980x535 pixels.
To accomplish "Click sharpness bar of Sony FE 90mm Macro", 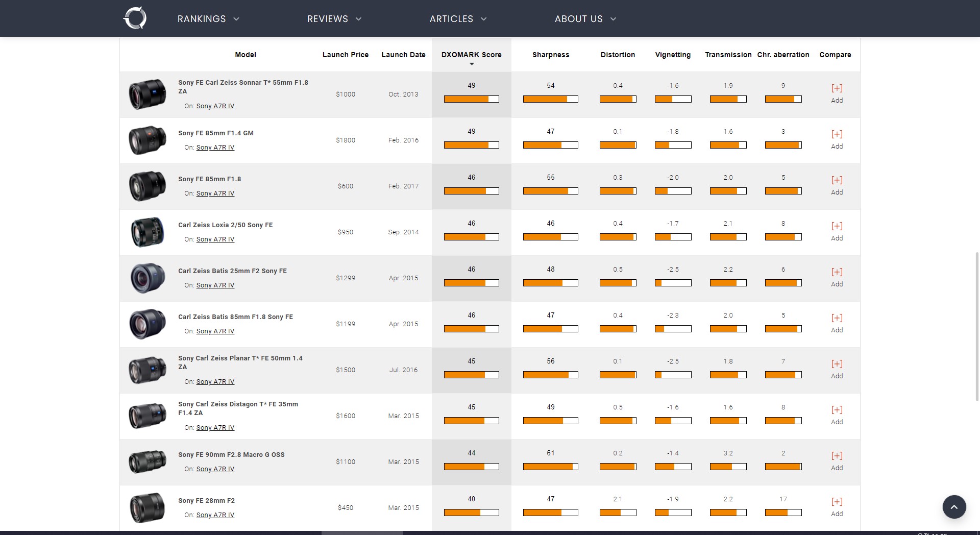I will (551, 467).
